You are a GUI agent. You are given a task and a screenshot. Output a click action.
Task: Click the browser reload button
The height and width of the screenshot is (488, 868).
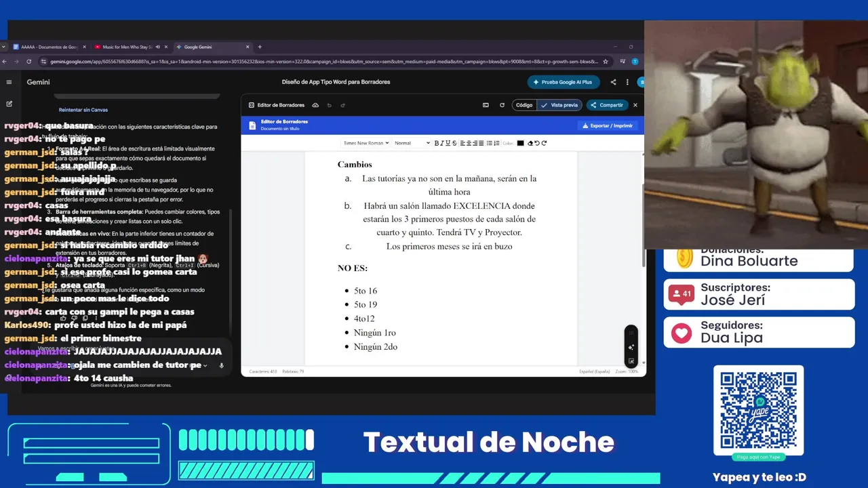pyautogui.click(x=28, y=61)
